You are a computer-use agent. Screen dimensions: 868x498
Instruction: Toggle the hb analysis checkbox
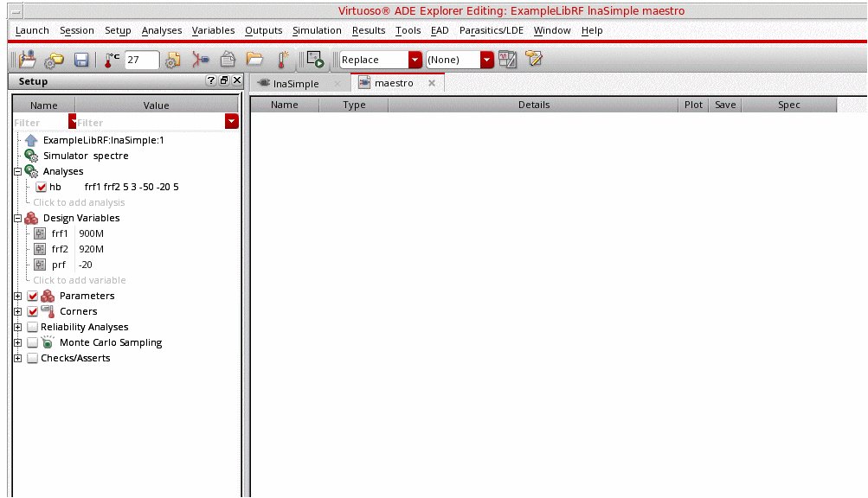[41, 187]
